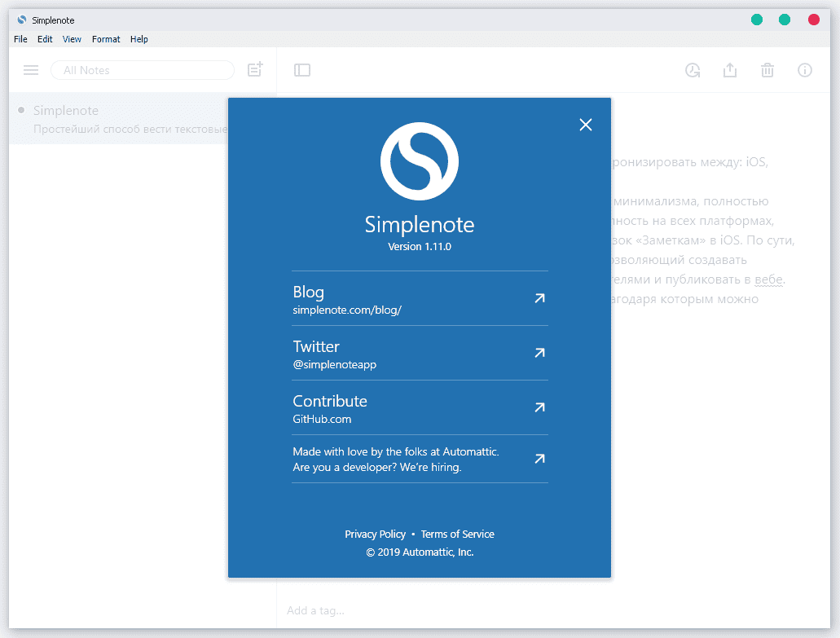Click the leftmost green window button
840x638 pixels.
[x=757, y=20]
